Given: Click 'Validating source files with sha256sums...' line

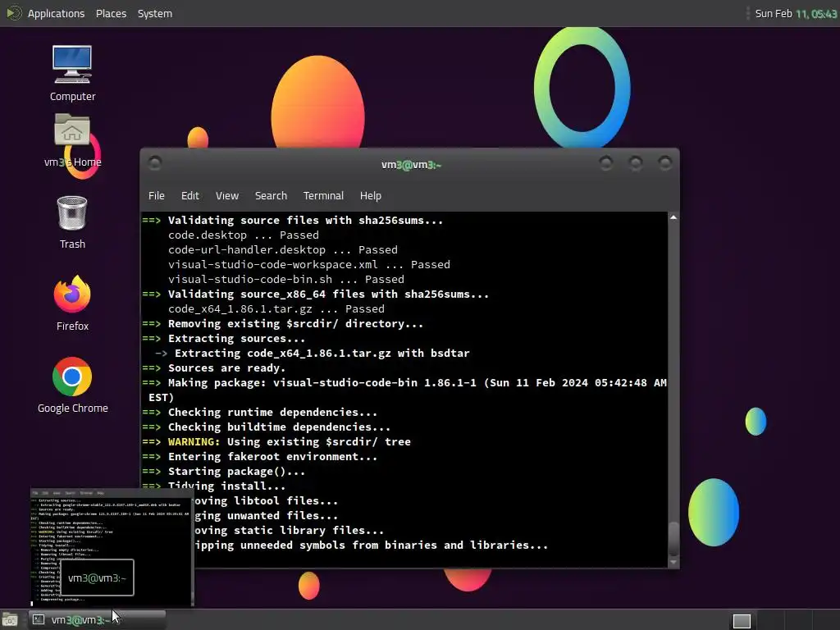Looking at the screenshot, I should click(305, 220).
